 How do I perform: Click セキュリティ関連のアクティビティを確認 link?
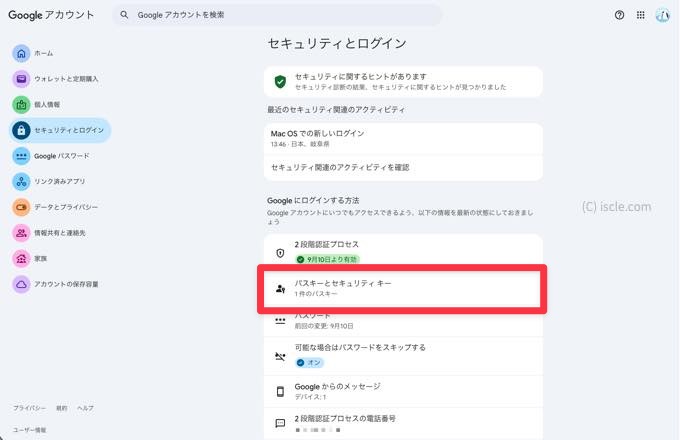tap(403, 167)
